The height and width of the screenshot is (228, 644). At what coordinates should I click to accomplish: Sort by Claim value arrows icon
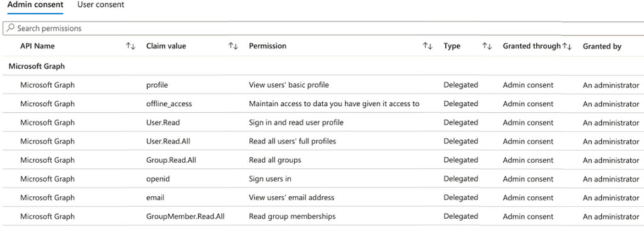coord(233,47)
